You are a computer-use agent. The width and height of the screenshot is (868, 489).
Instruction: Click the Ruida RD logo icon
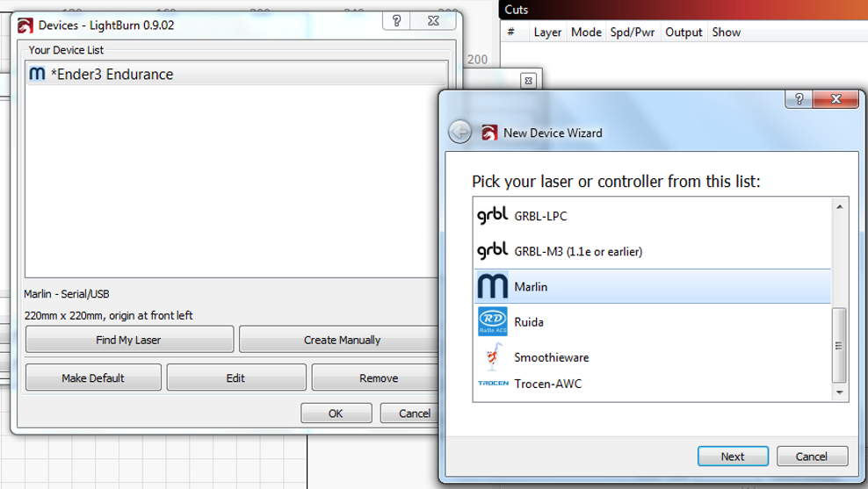492,321
